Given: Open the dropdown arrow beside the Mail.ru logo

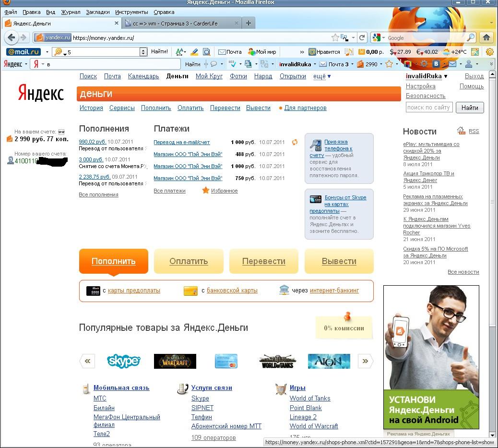Looking at the screenshot, I should pos(47,52).
